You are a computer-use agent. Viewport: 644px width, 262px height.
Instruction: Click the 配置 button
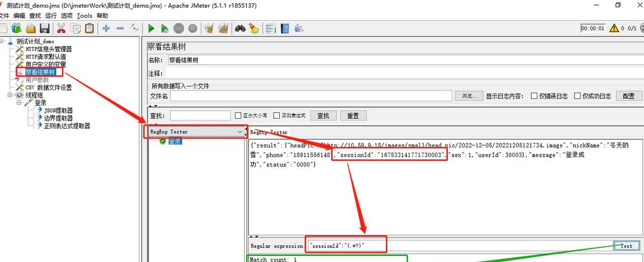(x=629, y=96)
